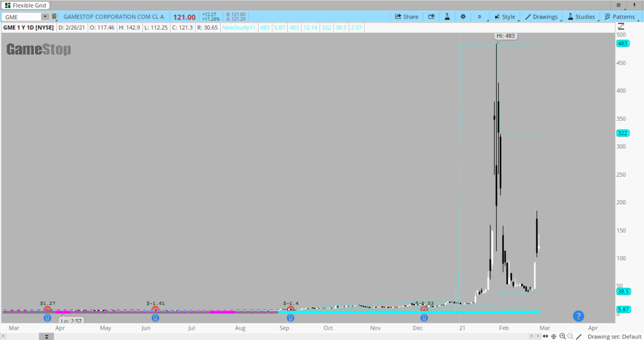Viewport: 644px width, 340px height.
Task: Click the GME symbol input field
Action: coord(22,17)
